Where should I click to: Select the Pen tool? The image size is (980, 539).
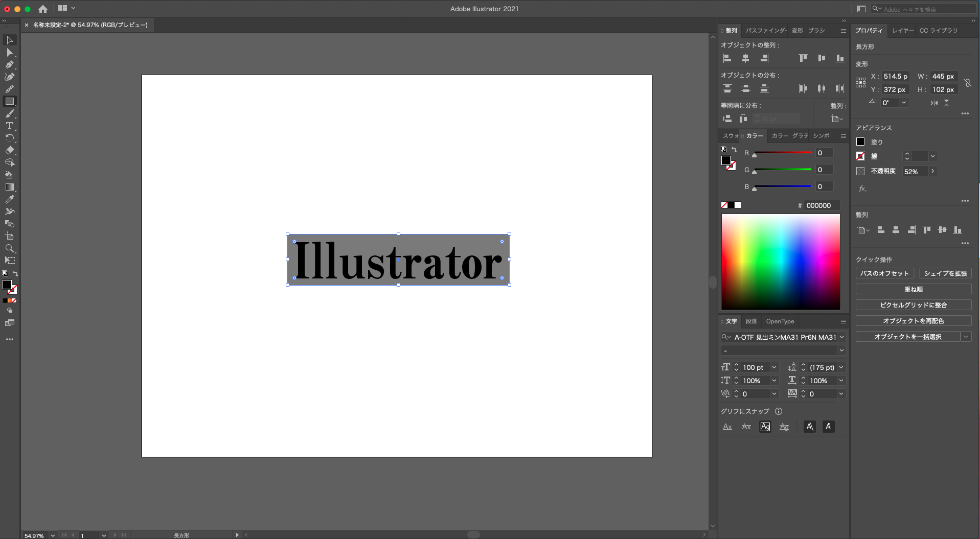[x=10, y=64]
